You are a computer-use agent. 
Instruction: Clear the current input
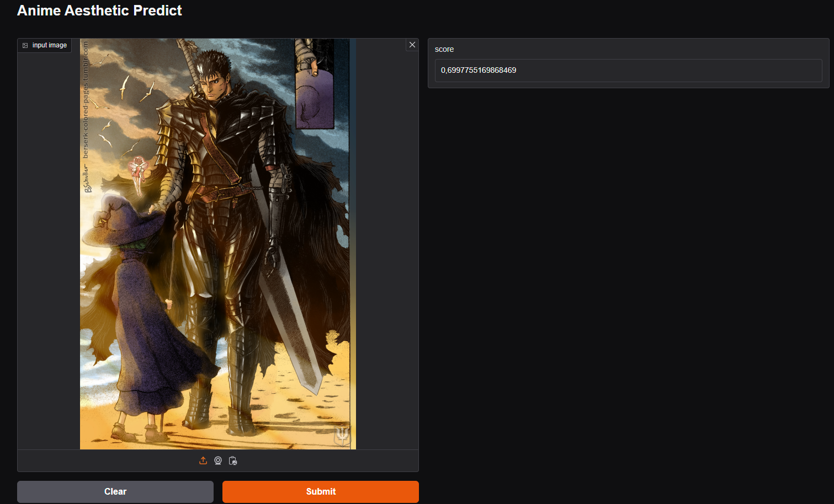(x=115, y=491)
